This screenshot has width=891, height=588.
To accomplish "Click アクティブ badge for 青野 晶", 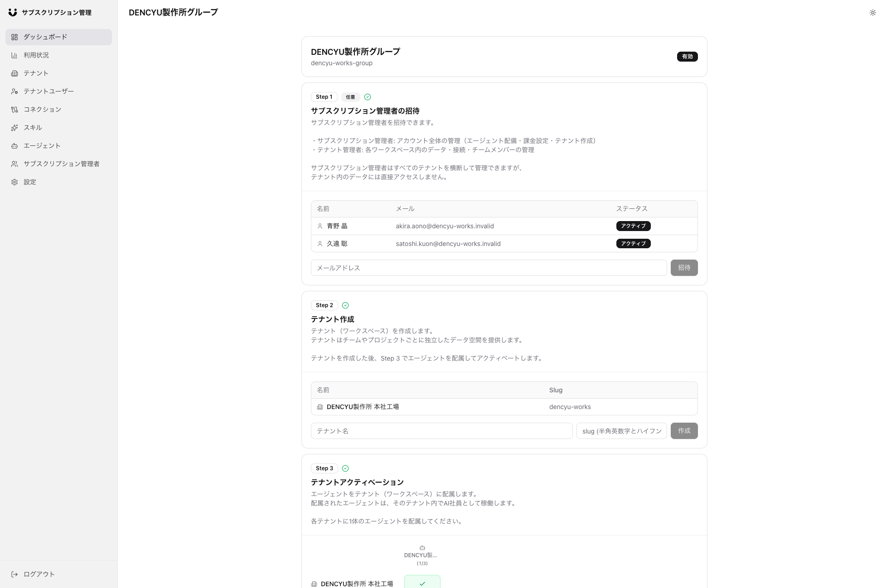I will click(x=633, y=226).
